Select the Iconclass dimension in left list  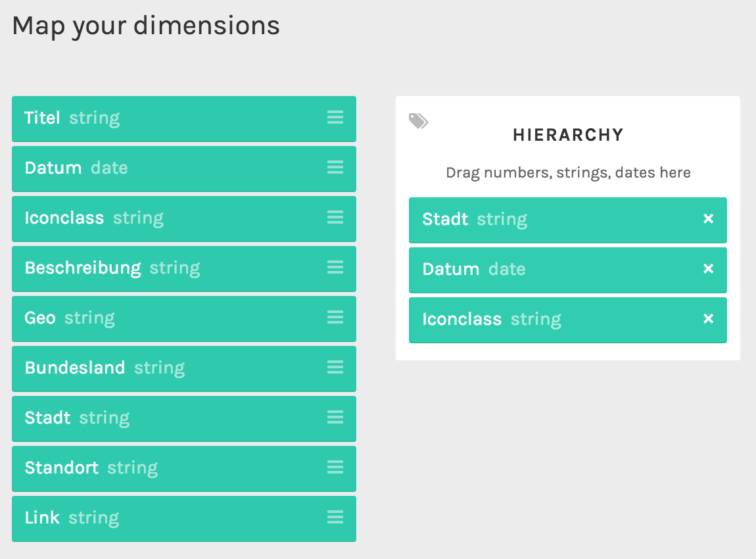point(183,218)
